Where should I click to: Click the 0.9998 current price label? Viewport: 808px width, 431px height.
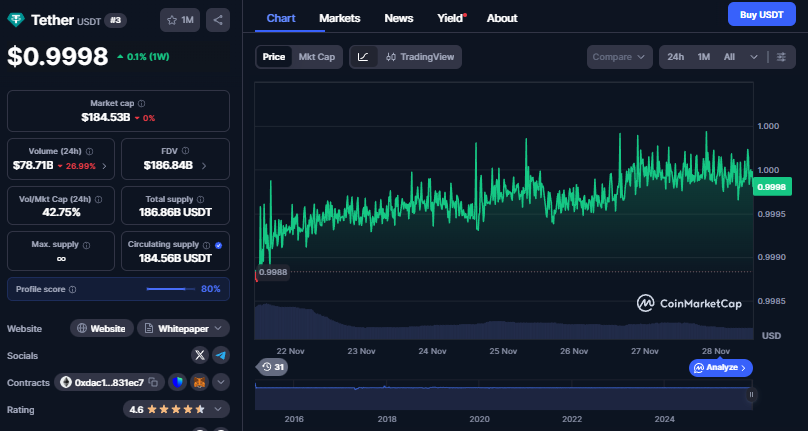coord(771,187)
